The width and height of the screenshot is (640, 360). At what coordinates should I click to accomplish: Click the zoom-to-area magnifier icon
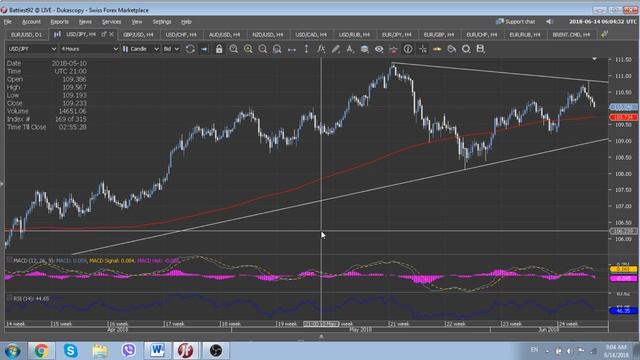tap(233, 49)
